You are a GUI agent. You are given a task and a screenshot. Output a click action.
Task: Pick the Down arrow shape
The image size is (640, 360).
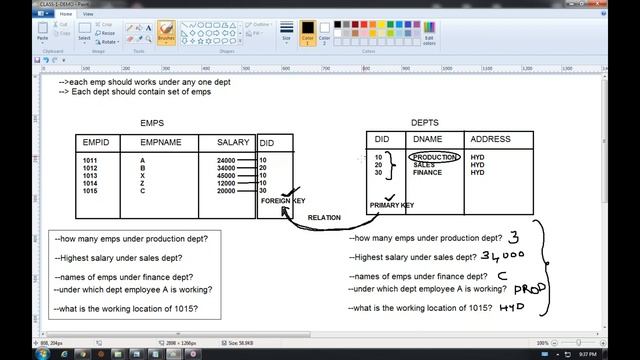pyautogui.click(x=184, y=41)
